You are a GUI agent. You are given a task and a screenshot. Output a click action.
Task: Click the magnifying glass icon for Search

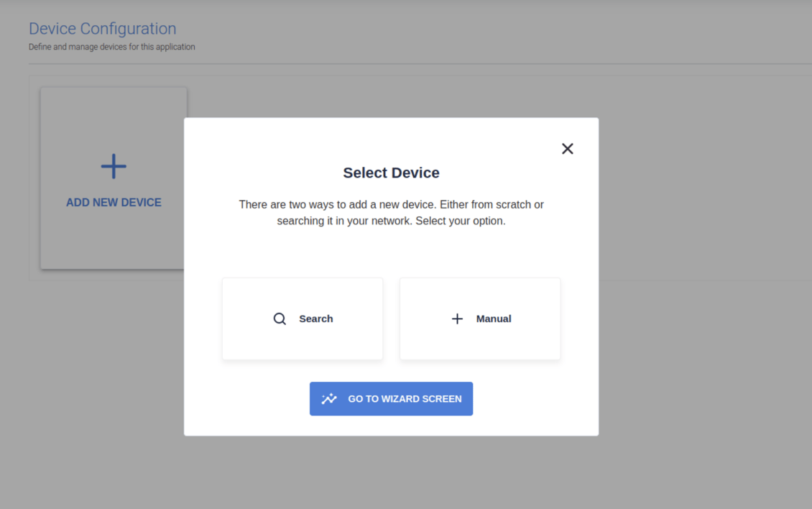coord(280,318)
